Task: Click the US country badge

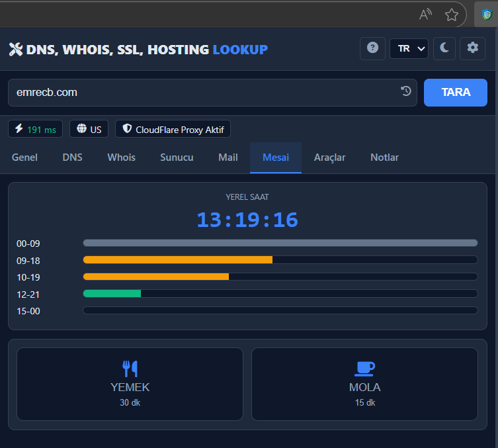Action: pos(89,129)
